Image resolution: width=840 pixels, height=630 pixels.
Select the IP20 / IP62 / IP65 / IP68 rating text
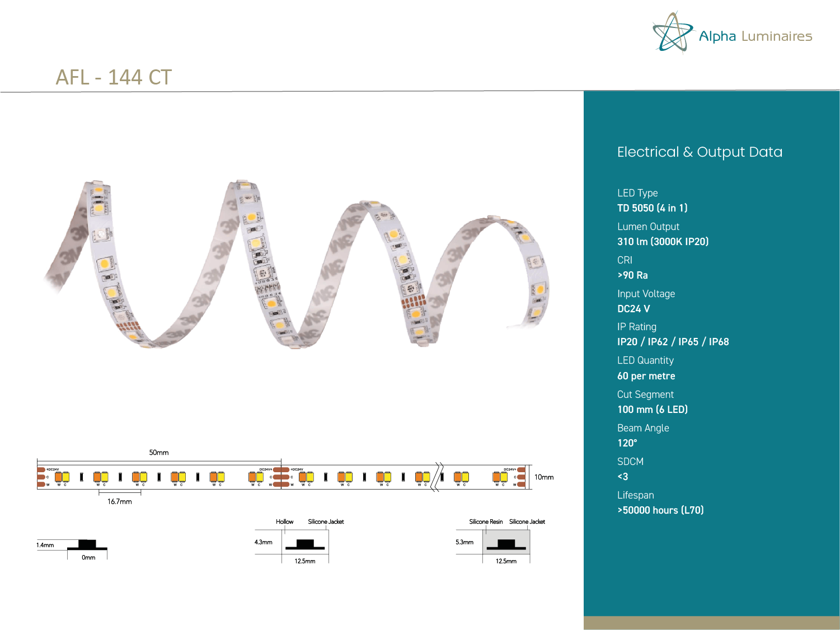[x=673, y=342]
